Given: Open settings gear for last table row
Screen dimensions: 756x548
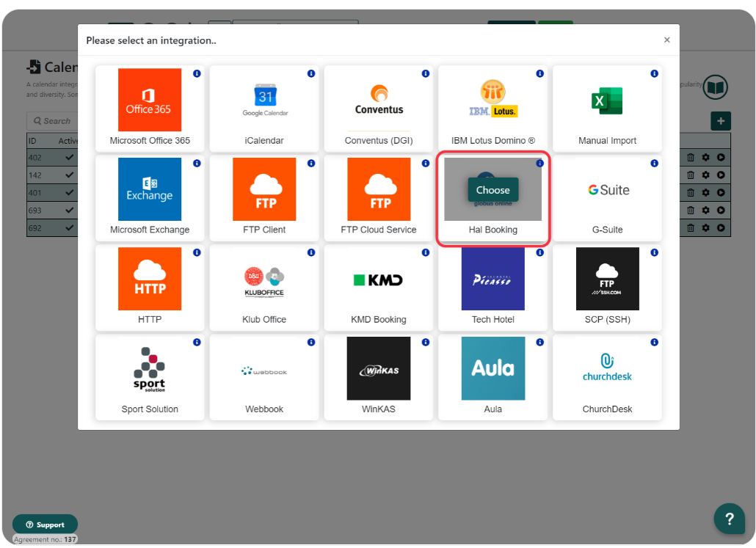Looking at the screenshot, I should point(706,227).
